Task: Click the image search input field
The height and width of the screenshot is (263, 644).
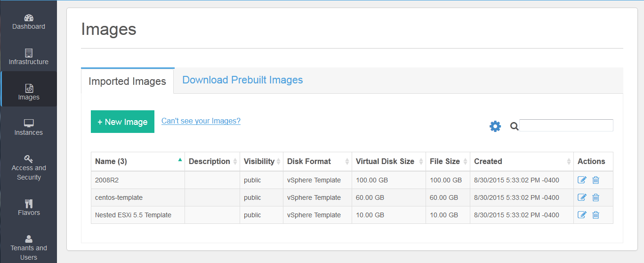Action: 566,125
